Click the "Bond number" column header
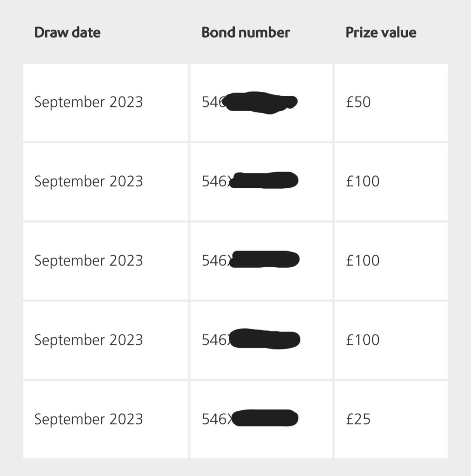Viewport: 471px width, 476px height. (245, 33)
